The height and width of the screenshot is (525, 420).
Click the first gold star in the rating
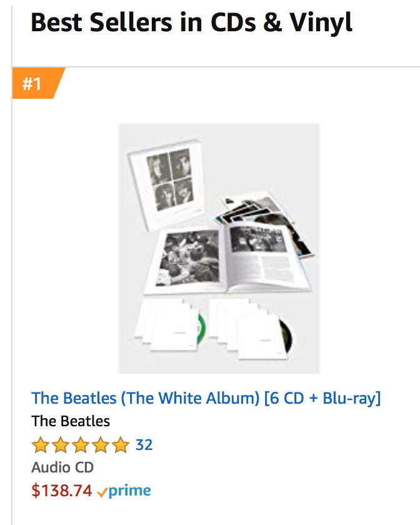tap(40, 446)
